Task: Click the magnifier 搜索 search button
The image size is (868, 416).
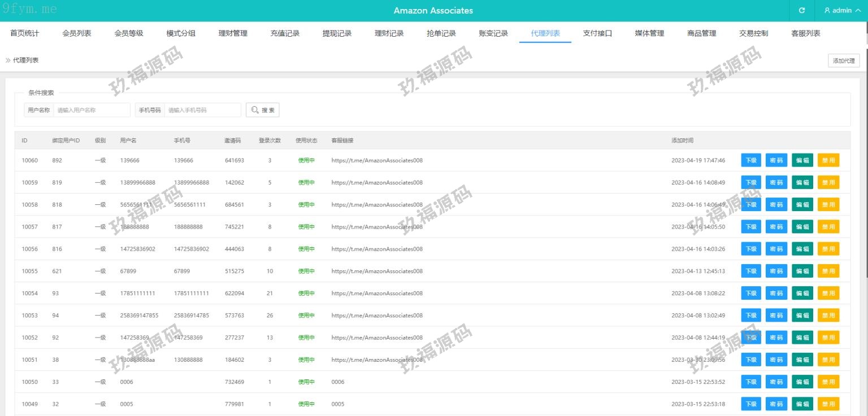Action: (263, 110)
